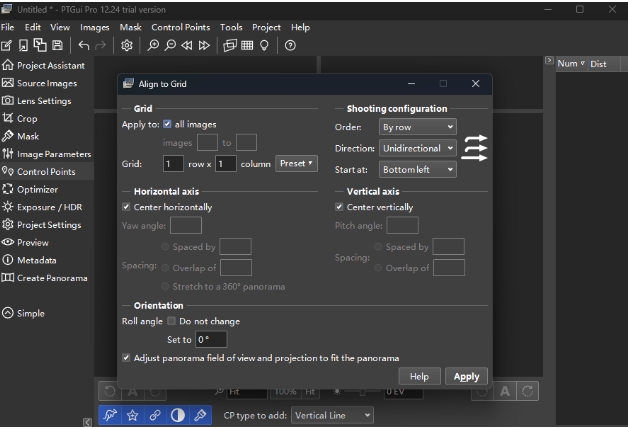Uncheck 'Center vertically' checkbox
The height and width of the screenshot is (429, 628).
[339, 207]
